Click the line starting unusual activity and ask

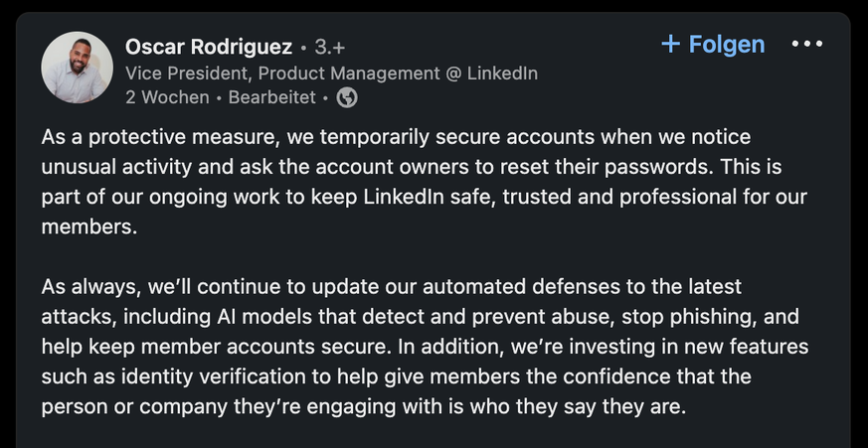tap(412, 167)
